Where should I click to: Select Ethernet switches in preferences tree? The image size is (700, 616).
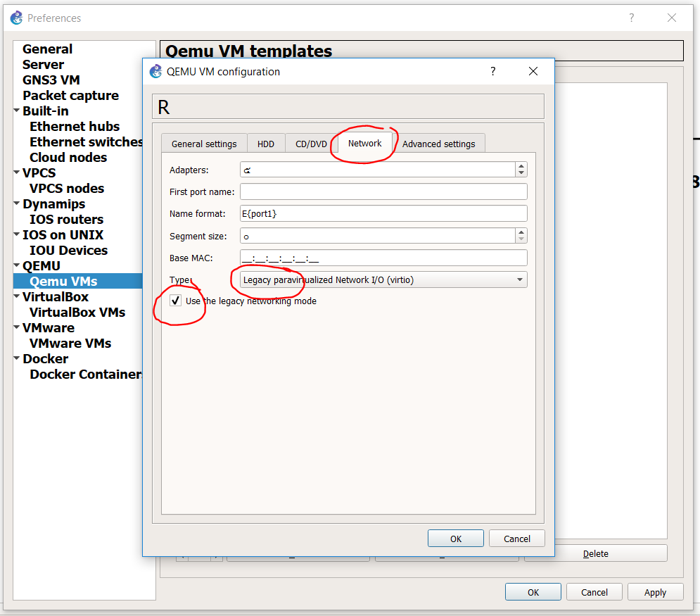coord(86,142)
